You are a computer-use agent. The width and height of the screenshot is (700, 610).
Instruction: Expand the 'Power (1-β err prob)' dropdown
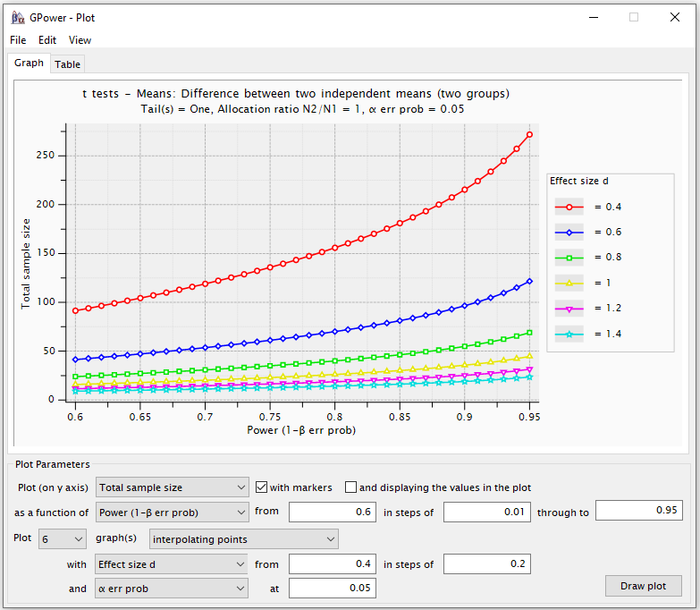(x=173, y=513)
